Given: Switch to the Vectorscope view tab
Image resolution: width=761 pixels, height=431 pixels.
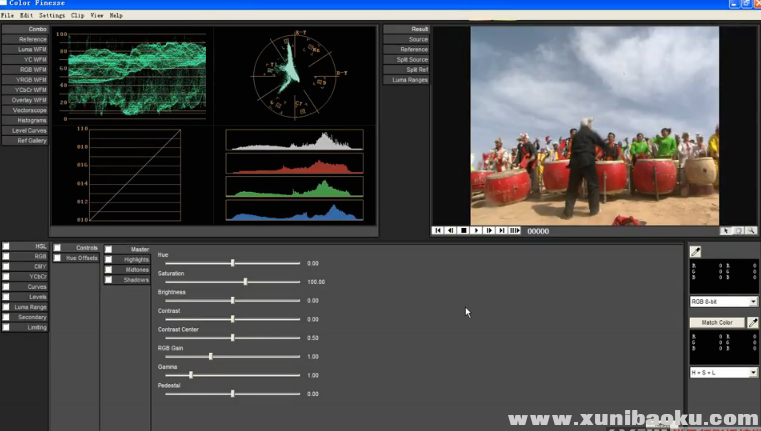Looking at the screenshot, I should click(x=25, y=110).
